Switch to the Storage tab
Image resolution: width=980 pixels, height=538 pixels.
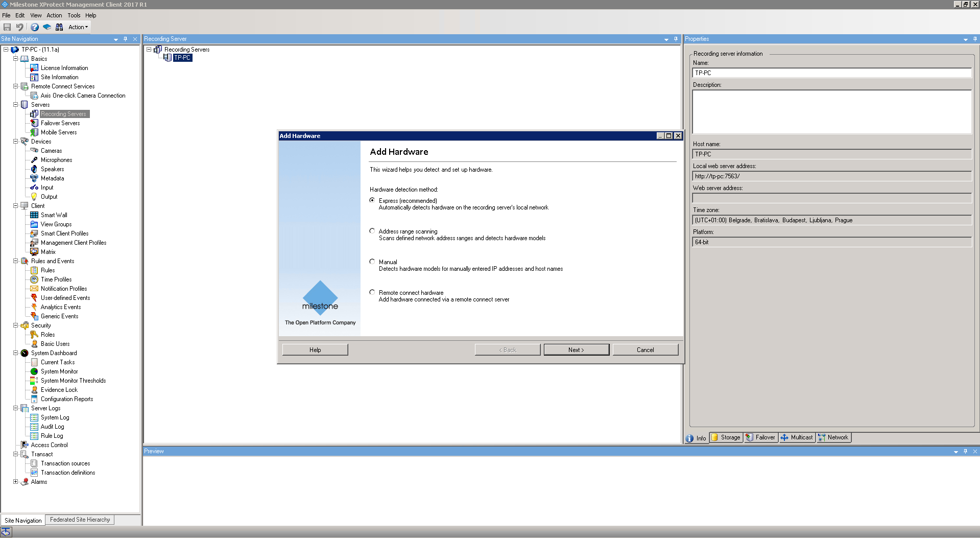coord(726,438)
